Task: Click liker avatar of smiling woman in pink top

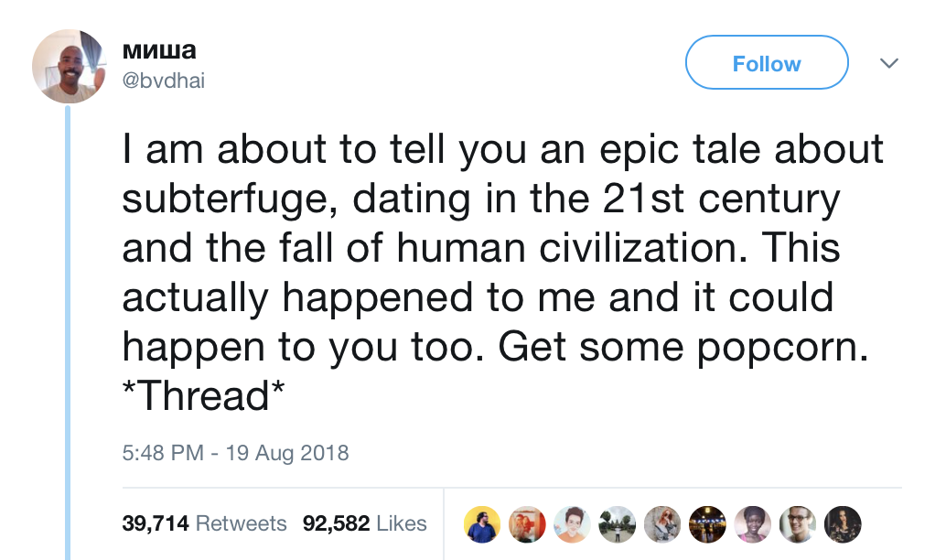Action: pos(751,523)
